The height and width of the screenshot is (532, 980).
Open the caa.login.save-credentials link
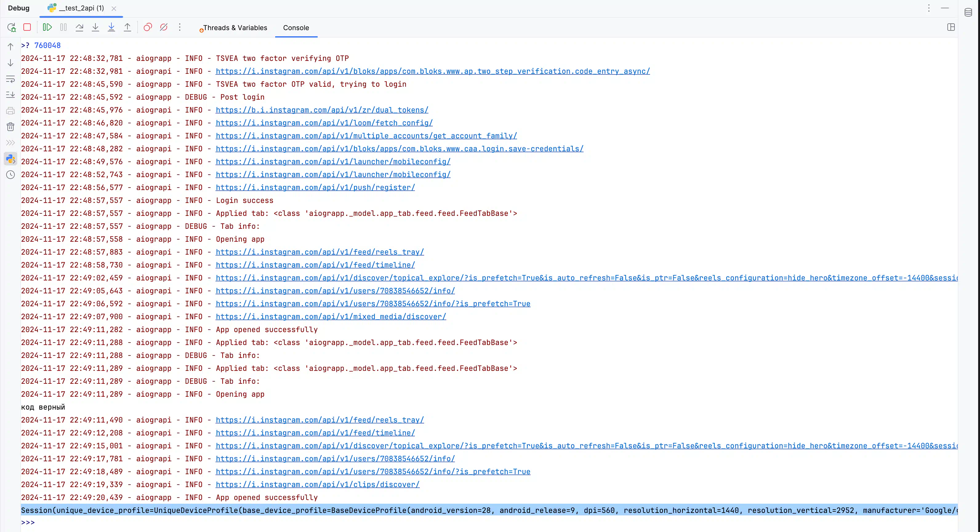click(x=400, y=149)
